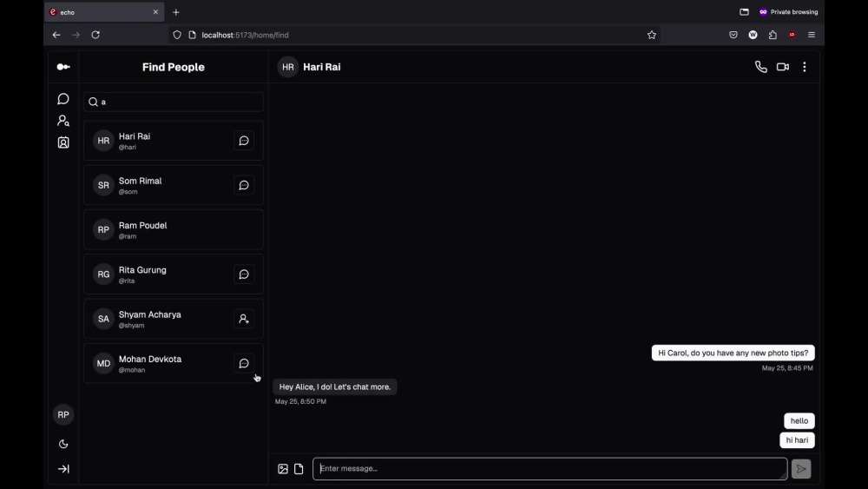Click HR avatar in chat header
The height and width of the screenshot is (489, 868).
(288, 67)
